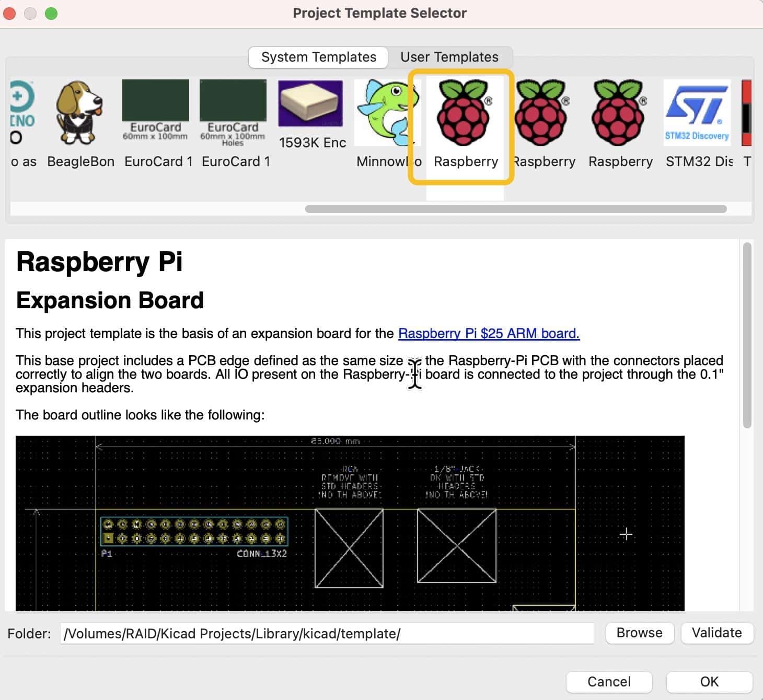
Task: Click the board outline preview image
Action: coord(350,523)
